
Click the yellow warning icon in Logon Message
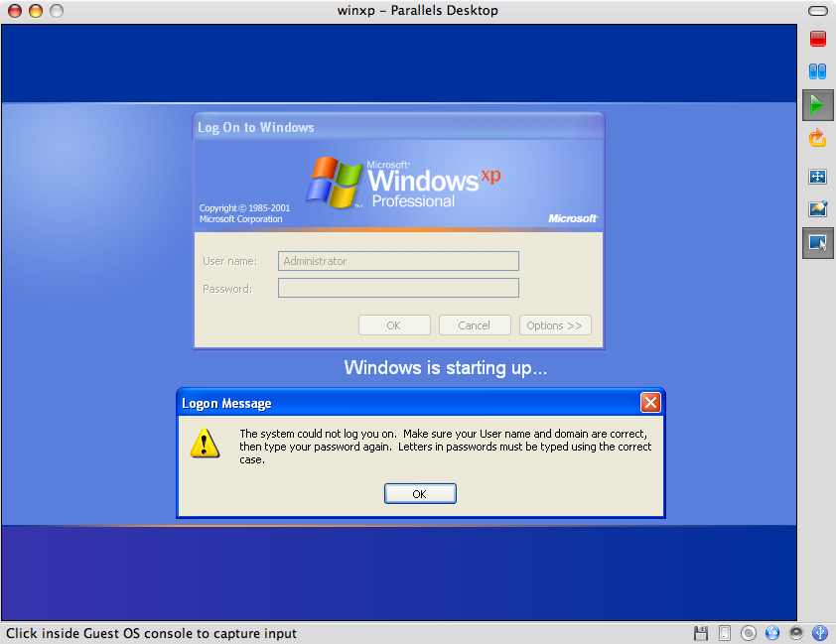click(205, 444)
